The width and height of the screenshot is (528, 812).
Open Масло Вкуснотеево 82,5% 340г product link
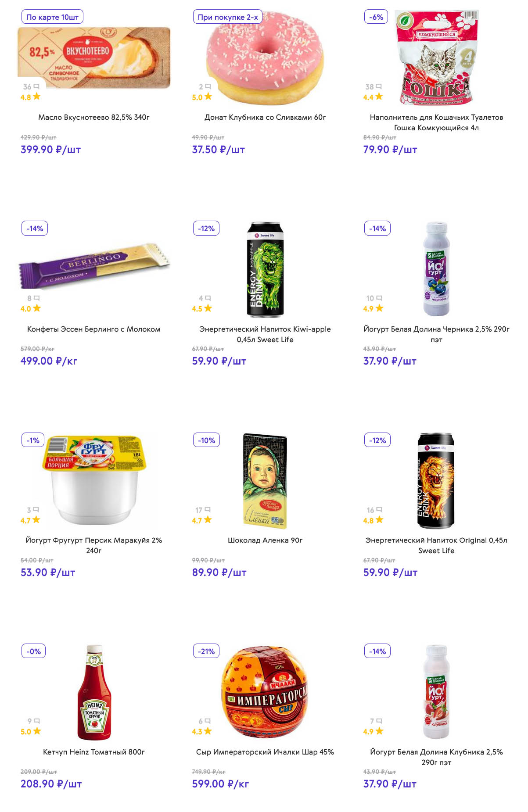[x=94, y=117]
